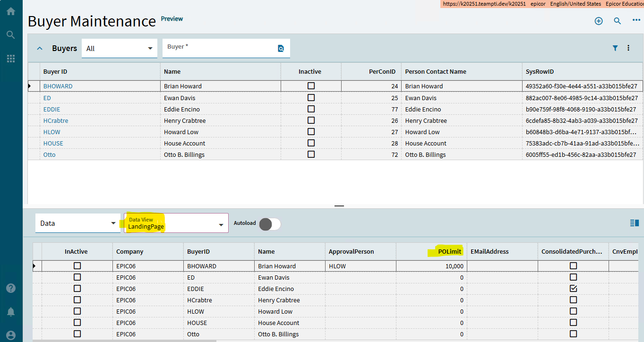Open the Buyers grid filter icon
This screenshot has height=342, width=644.
point(615,48)
